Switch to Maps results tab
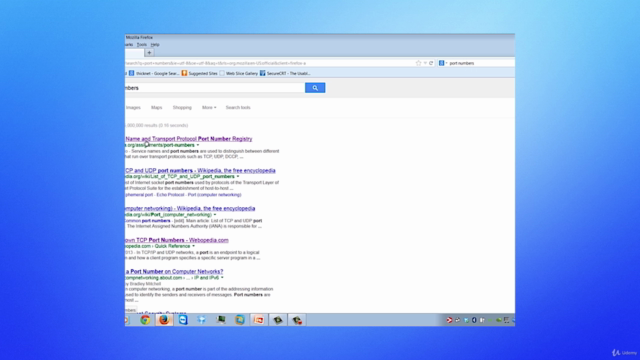640x360 pixels. point(156,107)
